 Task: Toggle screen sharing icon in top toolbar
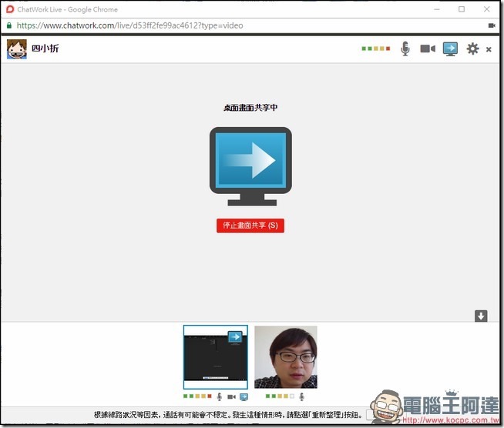coord(450,49)
